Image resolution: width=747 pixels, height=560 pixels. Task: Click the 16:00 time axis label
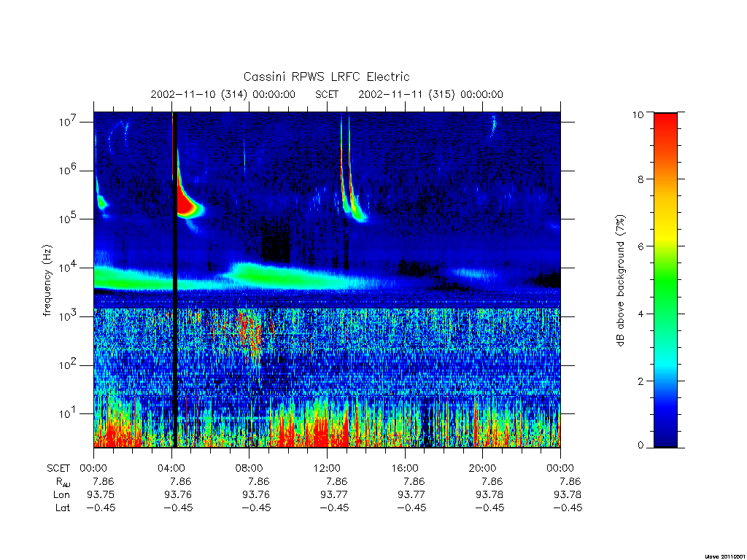point(405,468)
